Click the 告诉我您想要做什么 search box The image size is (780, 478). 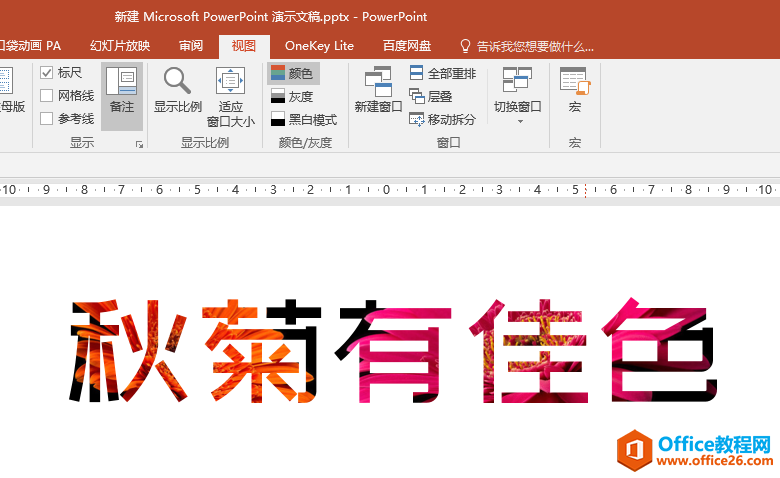point(535,46)
